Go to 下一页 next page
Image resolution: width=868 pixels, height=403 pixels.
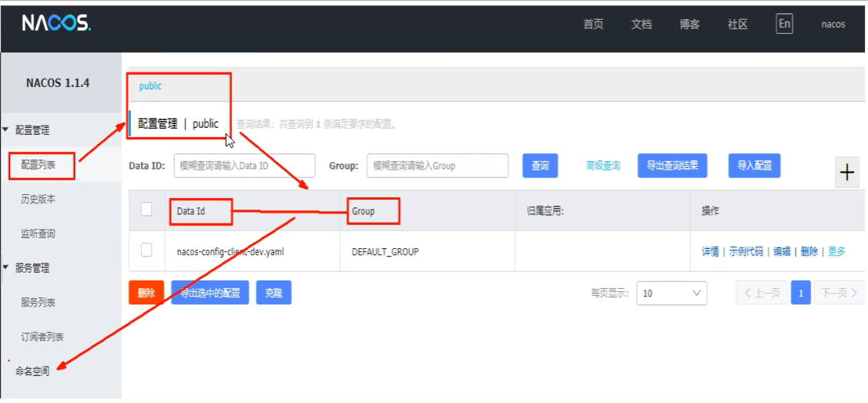pyautogui.click(x=839, y=293)
